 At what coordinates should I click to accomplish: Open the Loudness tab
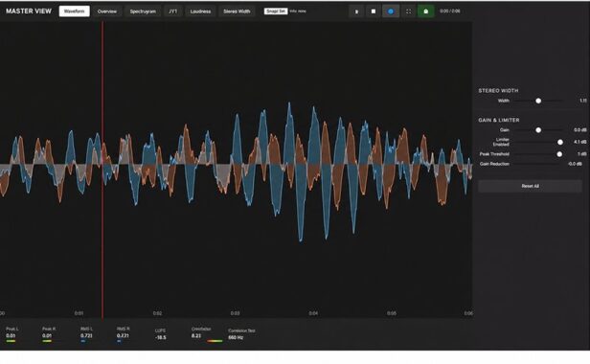[x=200, y=11]
